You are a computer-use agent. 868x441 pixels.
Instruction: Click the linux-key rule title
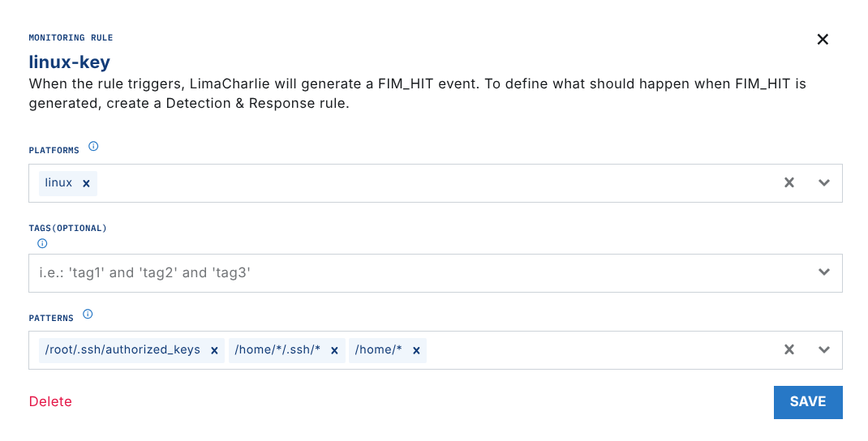click(69, 62)
